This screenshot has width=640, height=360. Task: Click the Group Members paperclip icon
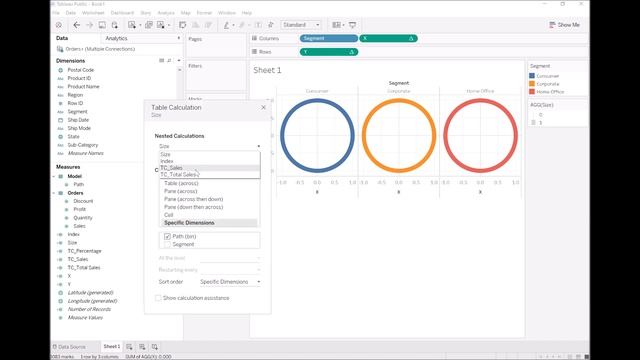click(242, 25)
